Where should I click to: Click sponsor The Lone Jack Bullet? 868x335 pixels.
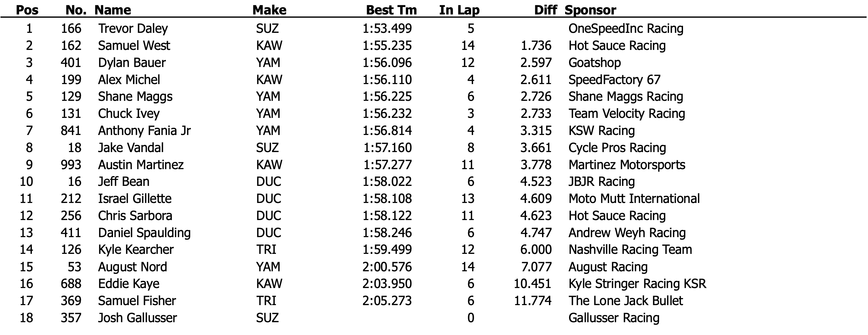(626, 301)
